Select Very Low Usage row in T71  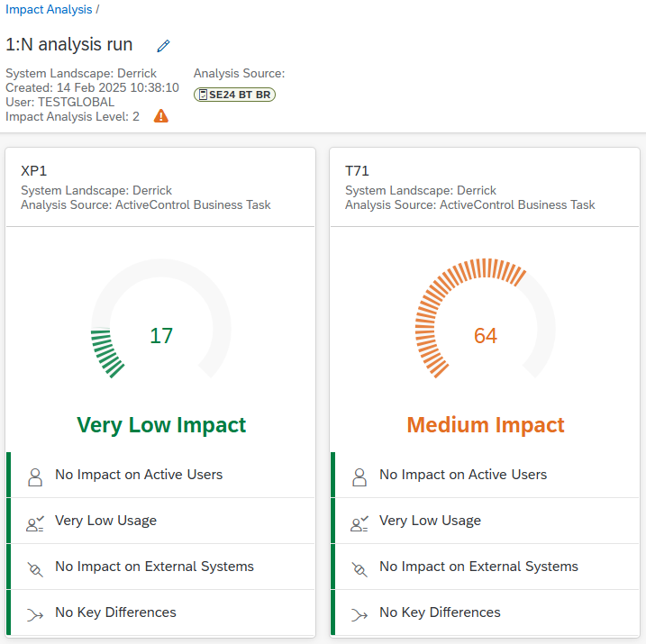tap(485, 521)
